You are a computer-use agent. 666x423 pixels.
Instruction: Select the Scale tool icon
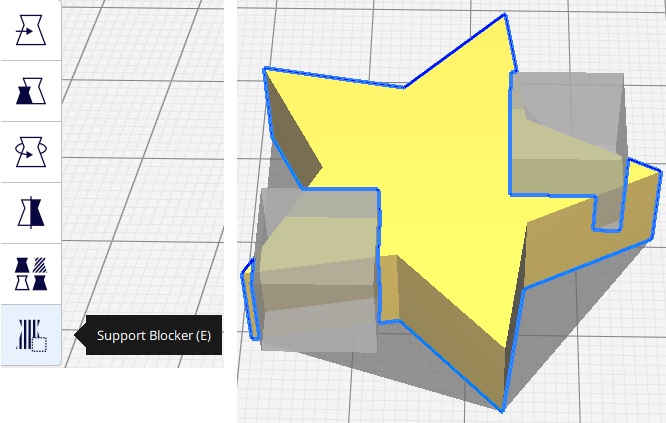coord(31,91)
